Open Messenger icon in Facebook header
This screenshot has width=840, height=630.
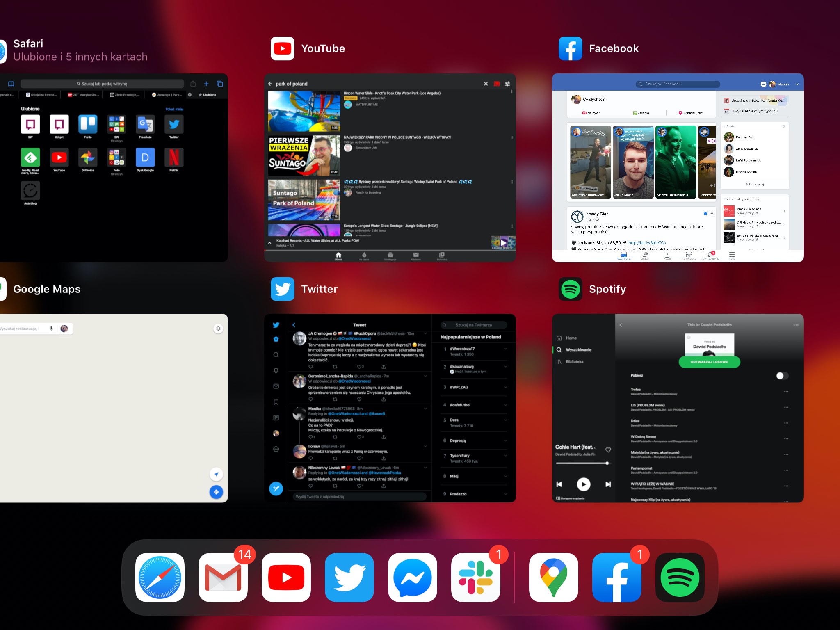[763, 84]
